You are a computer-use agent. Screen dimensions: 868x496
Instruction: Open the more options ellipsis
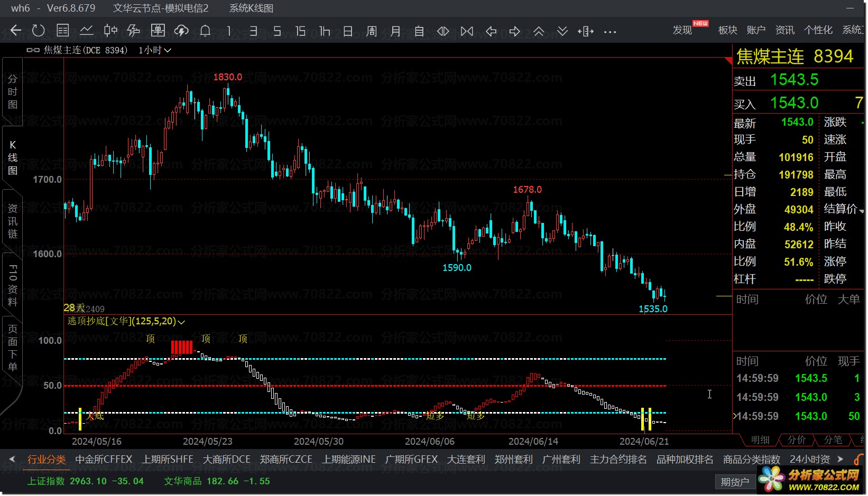(610, 32)
